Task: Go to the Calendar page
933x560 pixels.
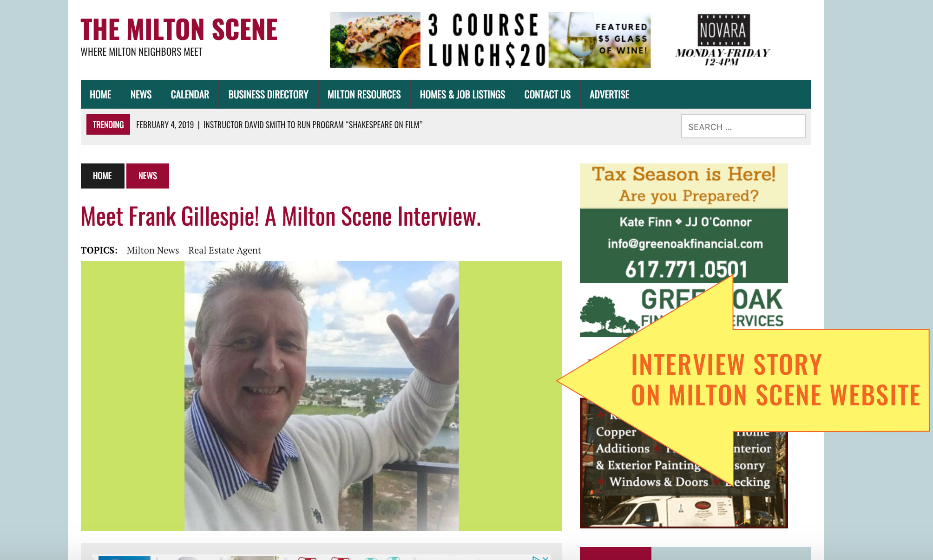Action: point(190,94)
